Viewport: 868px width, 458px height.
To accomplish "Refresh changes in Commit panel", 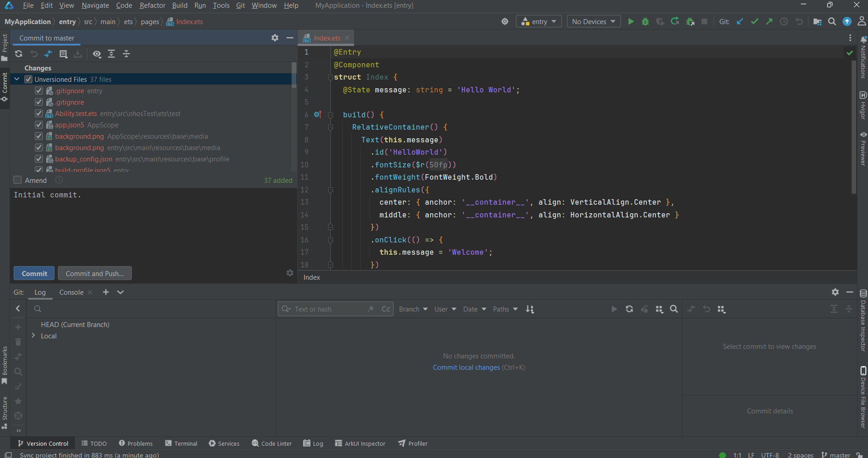I will tap(19, 54).
